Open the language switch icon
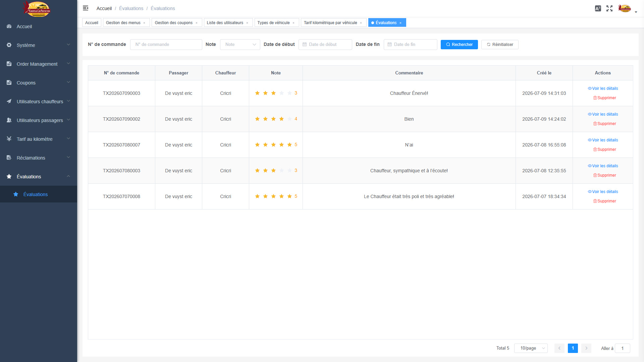 (x=598, y=8)
